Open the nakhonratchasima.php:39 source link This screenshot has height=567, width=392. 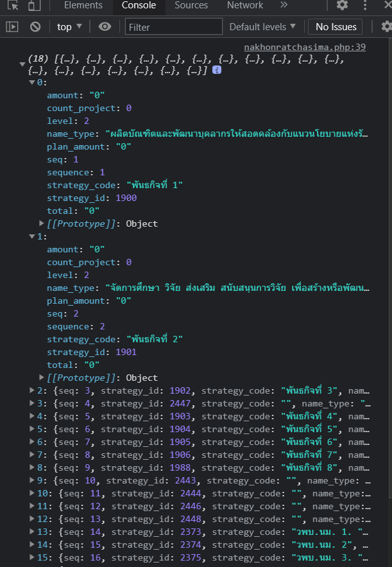[305, 47]
